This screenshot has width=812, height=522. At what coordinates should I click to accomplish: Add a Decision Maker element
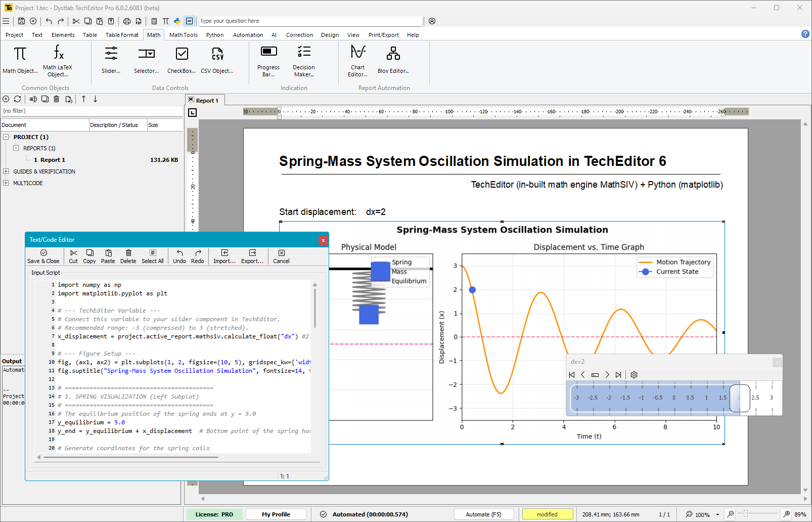(x=303, y=61)
